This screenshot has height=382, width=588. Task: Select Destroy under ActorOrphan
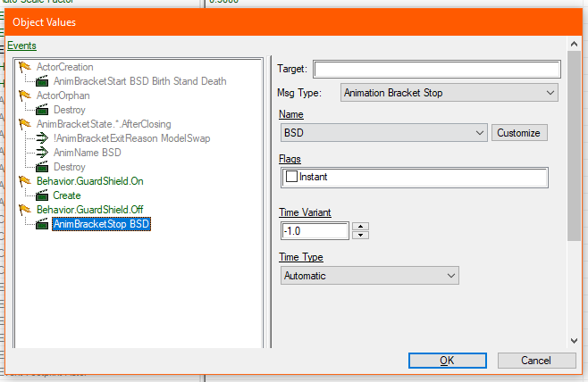tap(70, 110)
